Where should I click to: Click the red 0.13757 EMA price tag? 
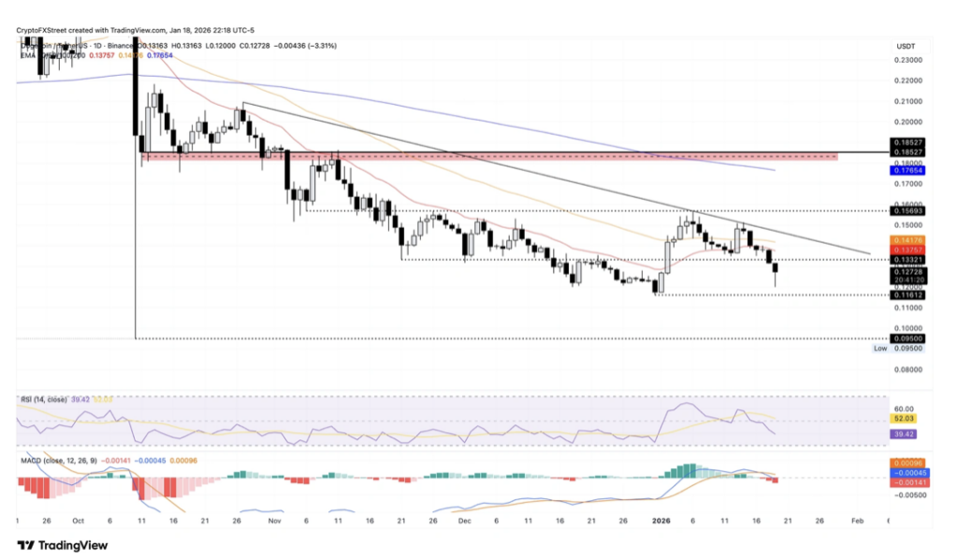click(x=907, y=250)
